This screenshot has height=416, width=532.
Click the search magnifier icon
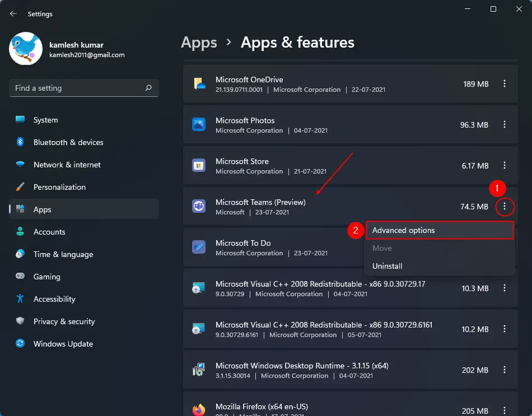click(x=148, y=88)
